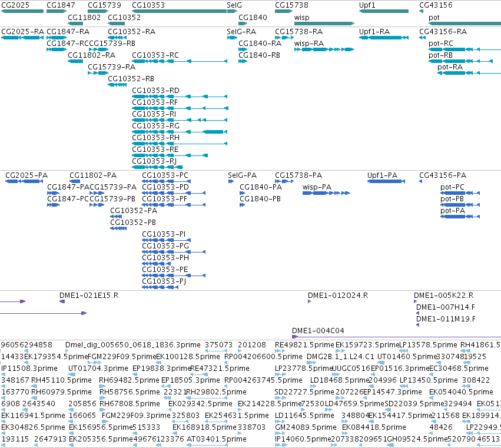Click EST RH45110.5prime label
Screen dimensions: 501x448
61,380
